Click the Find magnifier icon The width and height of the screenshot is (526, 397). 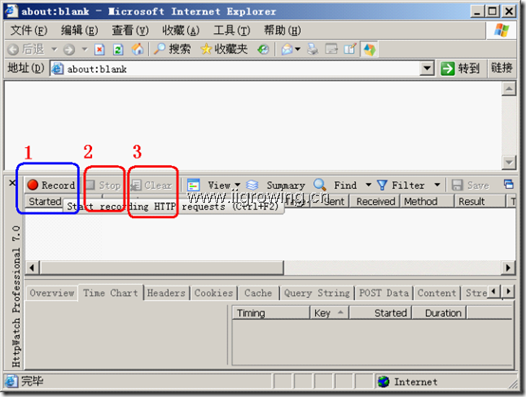click(320, 185)
